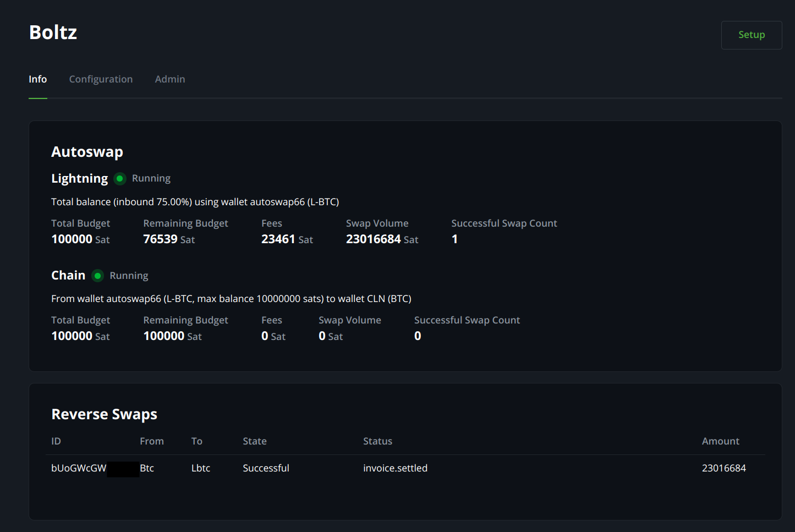
Task: Open the Setup page
Action: tap(752, 35)
